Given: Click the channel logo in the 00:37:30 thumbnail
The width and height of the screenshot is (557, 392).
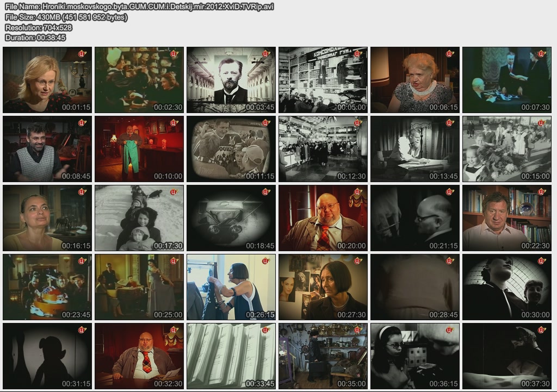Looking at the screenshot, I should click(541, 330).
